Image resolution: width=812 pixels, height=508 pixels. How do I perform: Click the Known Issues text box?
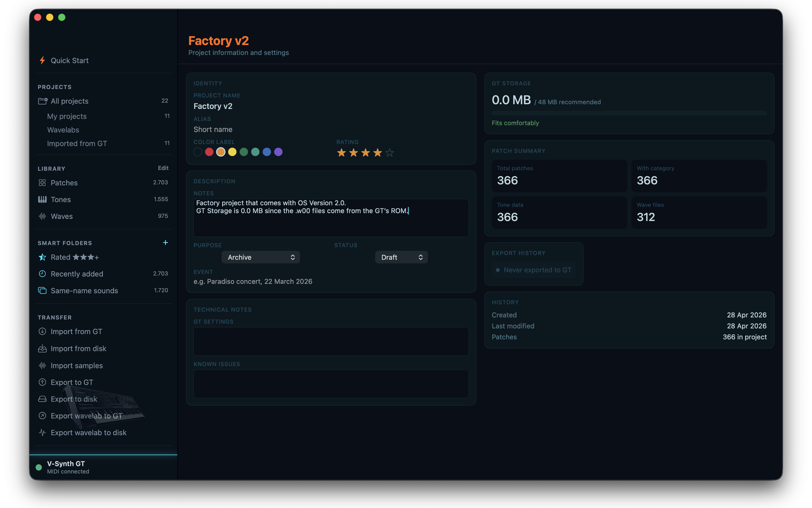point(331,384)
